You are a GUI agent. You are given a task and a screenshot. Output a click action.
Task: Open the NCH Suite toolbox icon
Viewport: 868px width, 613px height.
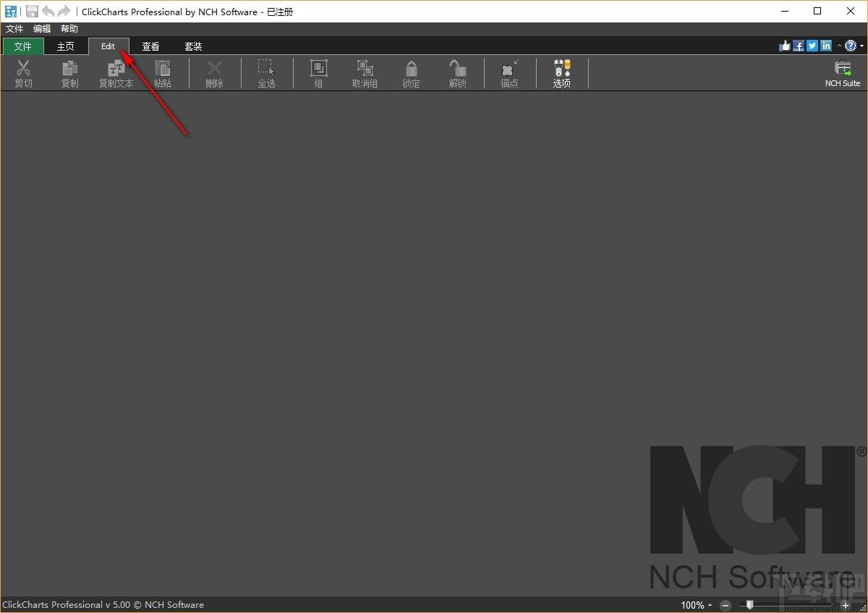(843, 69)
